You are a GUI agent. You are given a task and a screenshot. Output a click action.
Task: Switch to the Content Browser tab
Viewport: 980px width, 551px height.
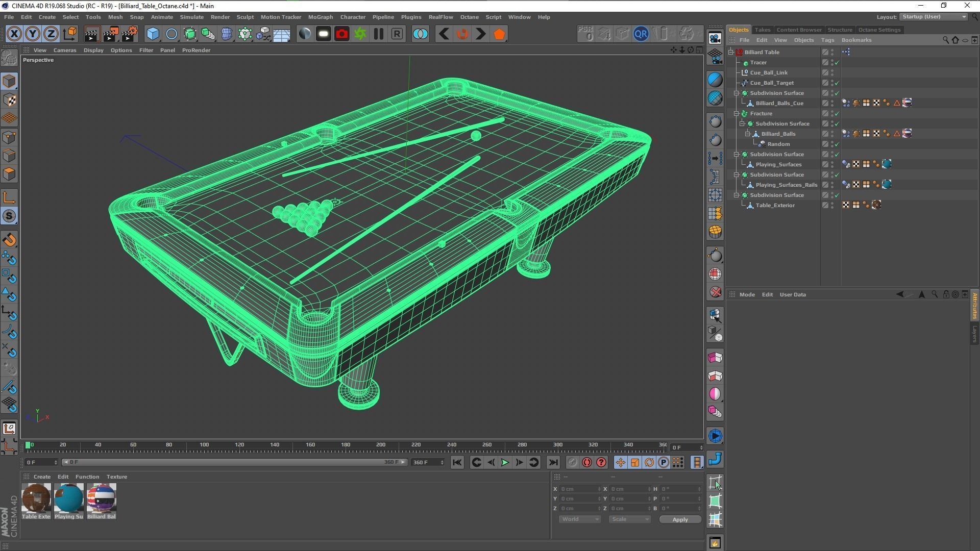click(799, 30)
